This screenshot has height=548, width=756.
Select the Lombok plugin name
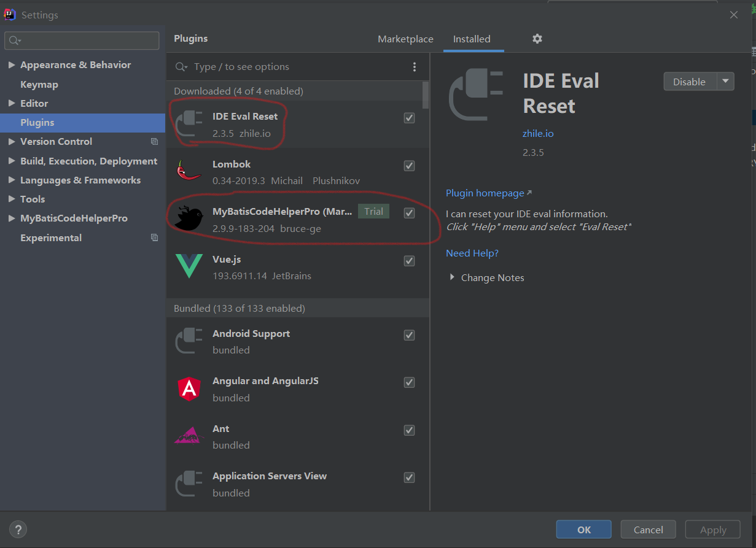click(x=232, y=164)
